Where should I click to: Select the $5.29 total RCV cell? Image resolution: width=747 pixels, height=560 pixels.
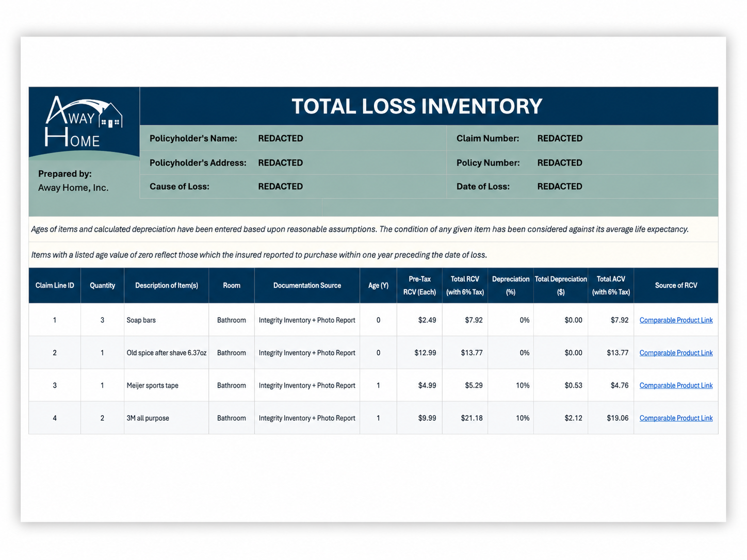click(465, 385)
